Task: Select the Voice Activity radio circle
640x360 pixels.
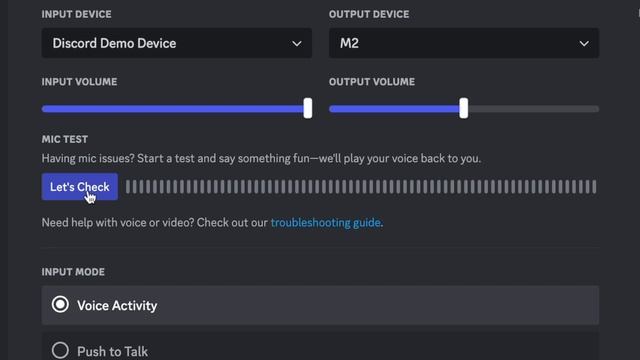Action: [60, 304]
